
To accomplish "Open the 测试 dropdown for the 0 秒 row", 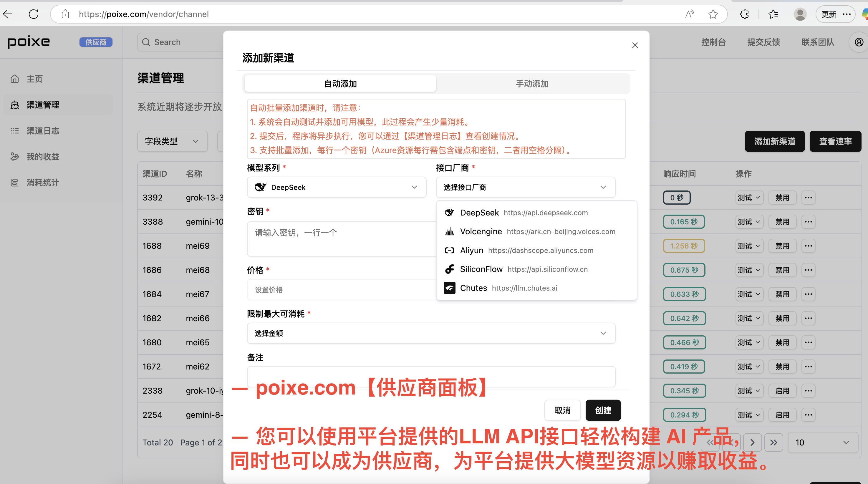I will (749, 198).
